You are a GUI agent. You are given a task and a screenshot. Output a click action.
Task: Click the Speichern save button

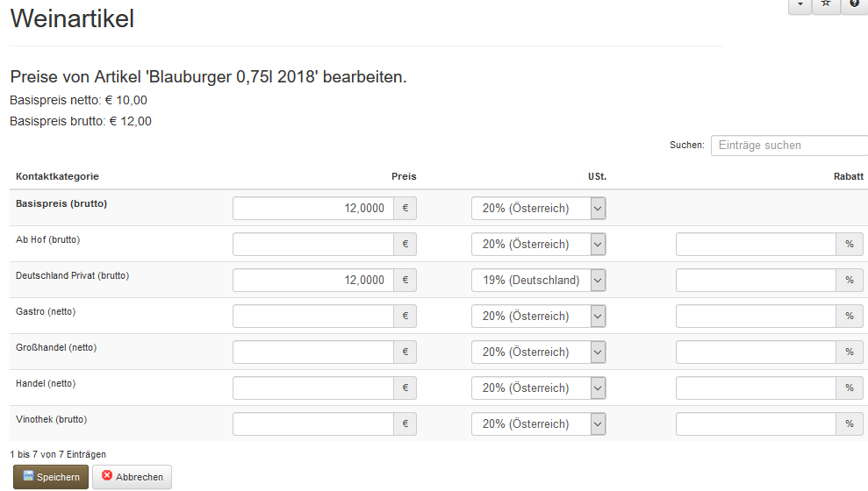pos(51,477)
